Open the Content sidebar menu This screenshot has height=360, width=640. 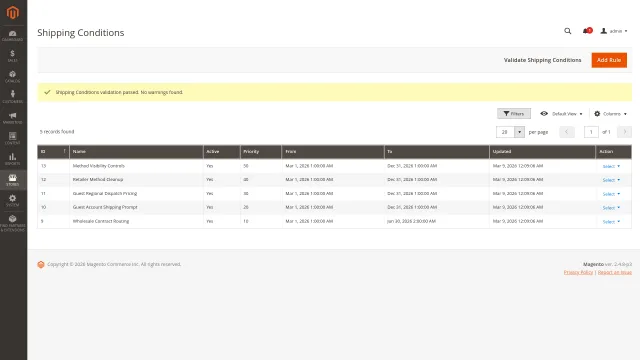point(13,139)
